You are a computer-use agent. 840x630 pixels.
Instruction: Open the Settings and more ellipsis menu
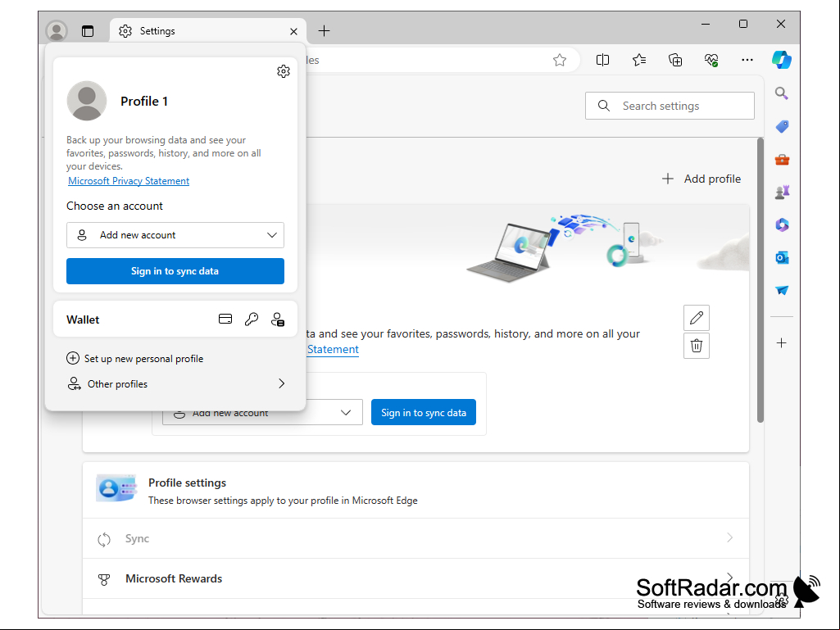point(747,60)
